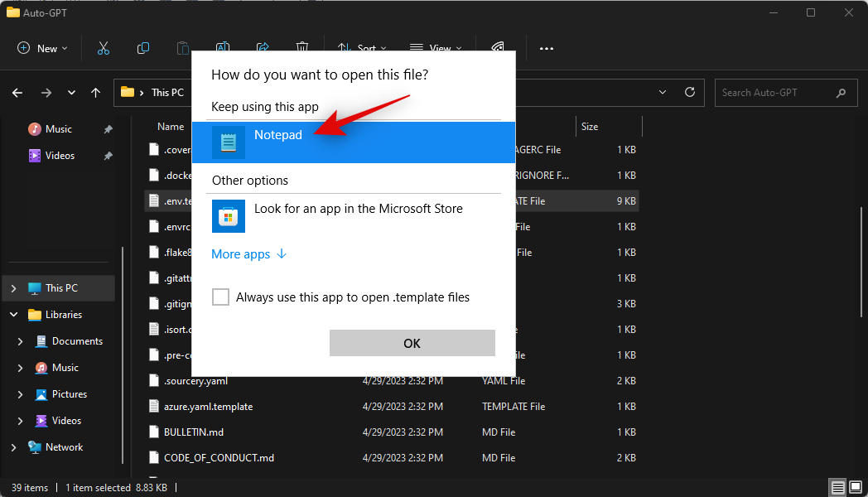Click the 9 KB size cell
The image size is (868, 497).
point(626,201)
